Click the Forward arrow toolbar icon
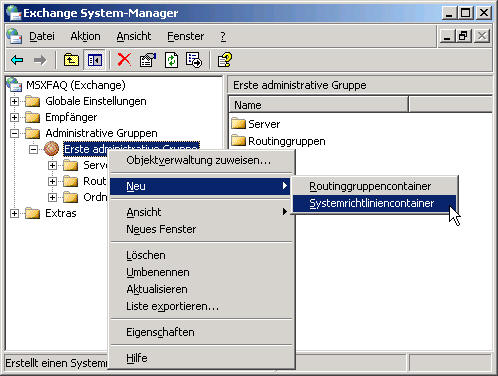The image size is (498, 376). coord(40,60)
